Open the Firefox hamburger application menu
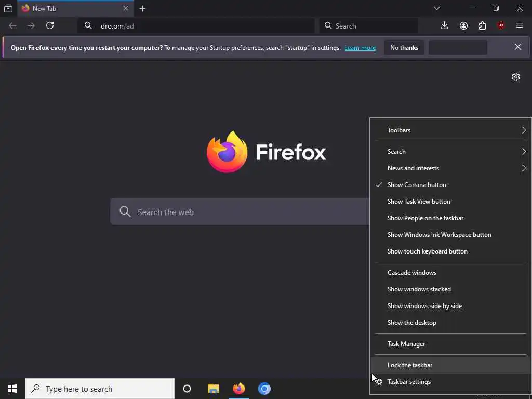 point(520,26)
